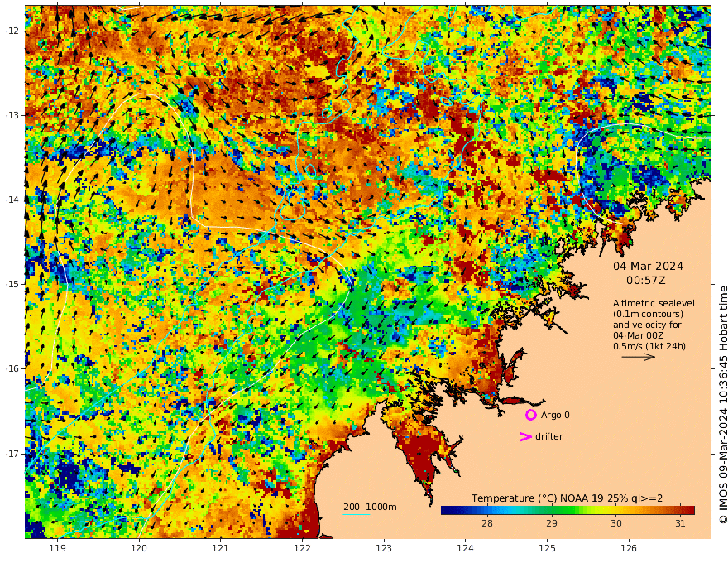The height and width of the screenshot is (563, 728).
Task: Click the longitude axis label 124
Action: pyautogui.click(x=465, y=549)
